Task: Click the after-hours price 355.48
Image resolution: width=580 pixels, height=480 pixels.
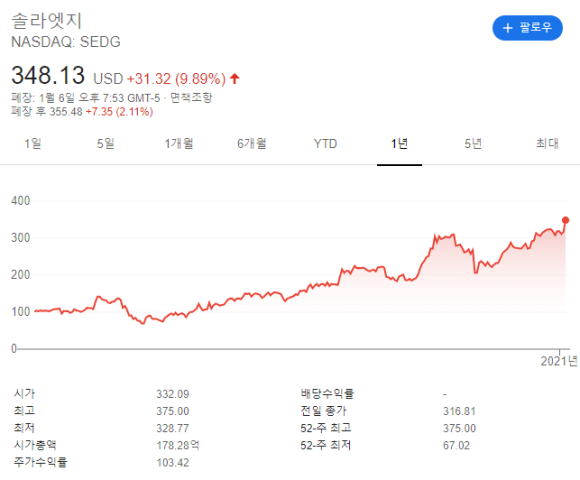Action: pyautogui.click(x=66, y=112)
